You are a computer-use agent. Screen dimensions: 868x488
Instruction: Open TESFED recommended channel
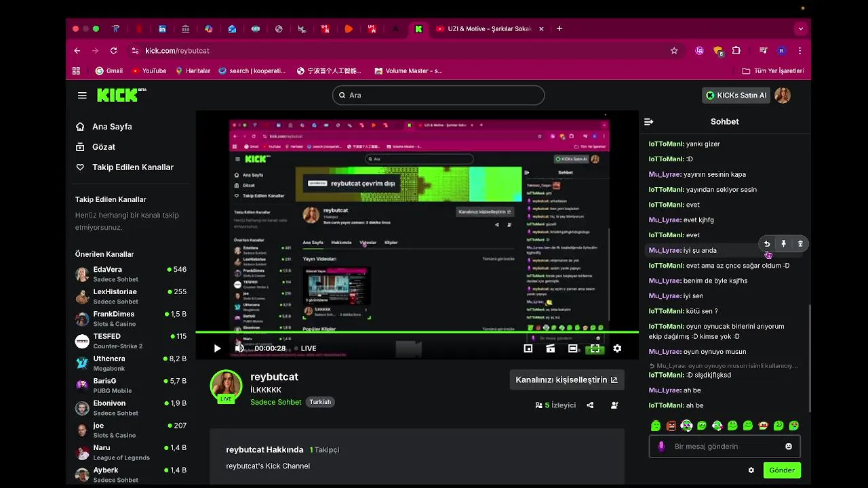pyautogui.click(x=131, y=341)
